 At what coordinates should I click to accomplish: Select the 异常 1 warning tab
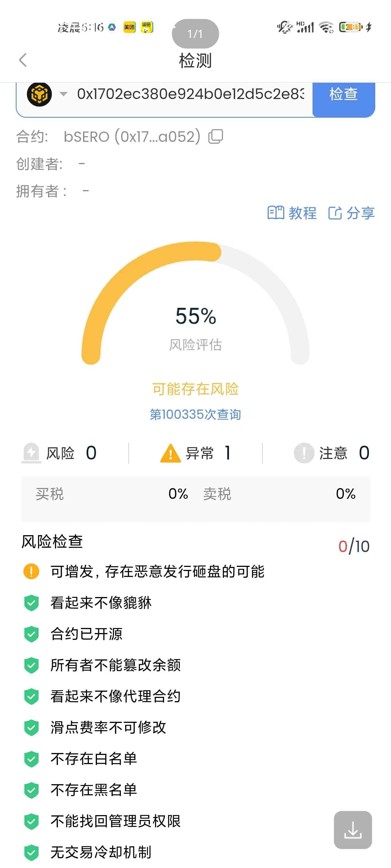(195, 453)
